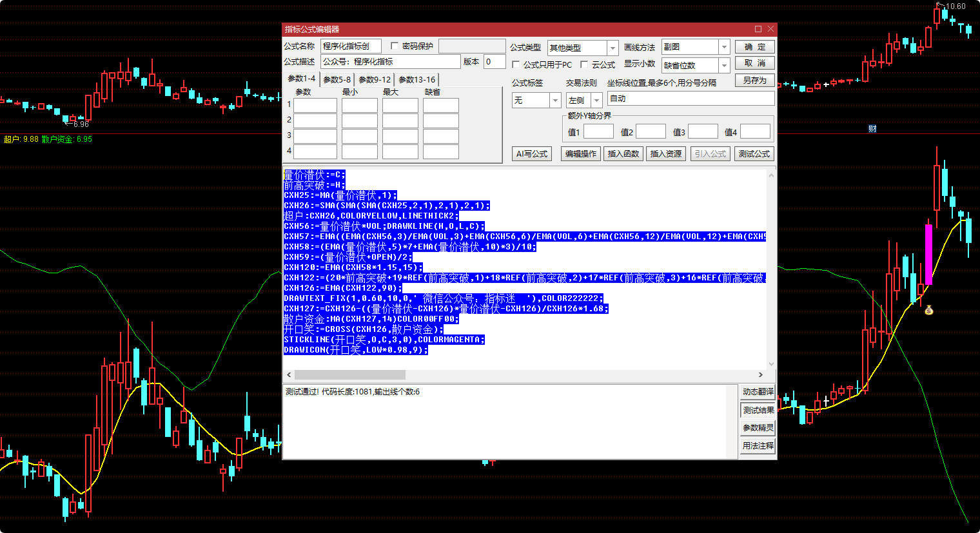Click the code editor's right scroll arrow

761,374
